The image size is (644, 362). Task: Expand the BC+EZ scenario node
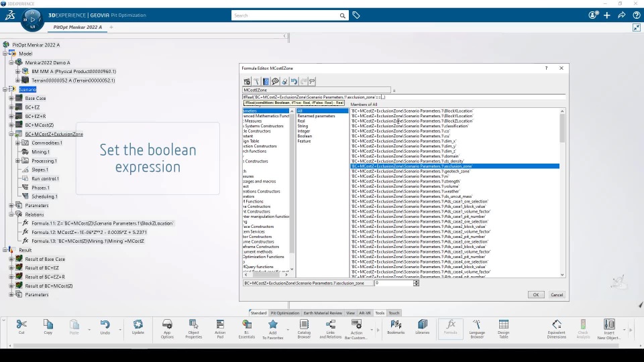(x=11, y=107)
